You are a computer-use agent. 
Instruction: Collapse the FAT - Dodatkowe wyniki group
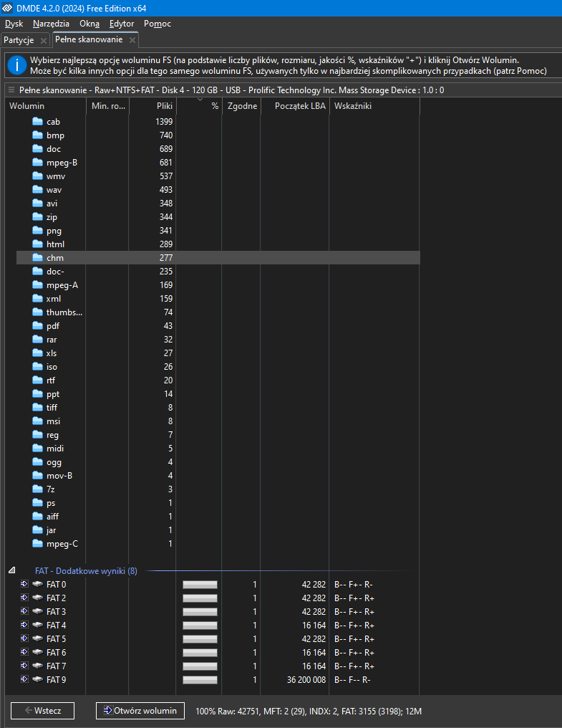12,570
